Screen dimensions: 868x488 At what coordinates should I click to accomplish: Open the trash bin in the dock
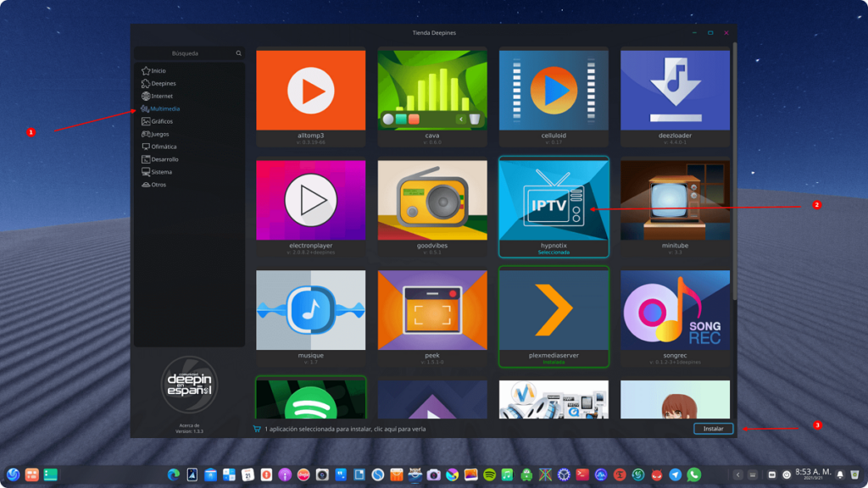pos(855,474)
